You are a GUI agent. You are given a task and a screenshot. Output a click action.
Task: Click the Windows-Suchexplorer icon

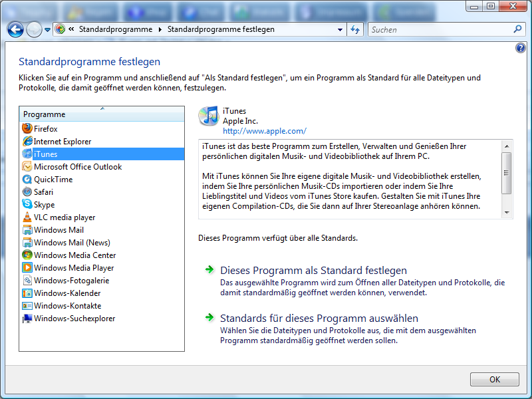tap(27, 319)
